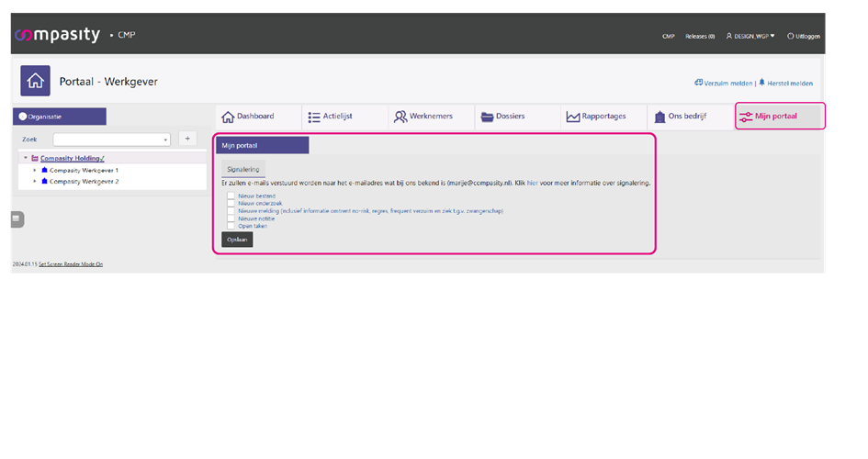Click the Uitloggen power icon
Image resolution: width=868 pixels, height=459 pixels.
[x=791, y=36]
